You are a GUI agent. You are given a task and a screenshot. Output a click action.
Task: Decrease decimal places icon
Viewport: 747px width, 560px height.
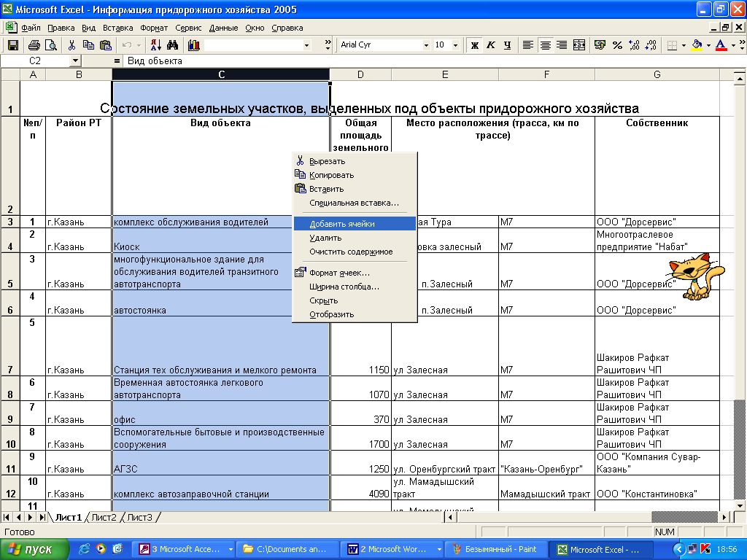click(x=651, y=45)
